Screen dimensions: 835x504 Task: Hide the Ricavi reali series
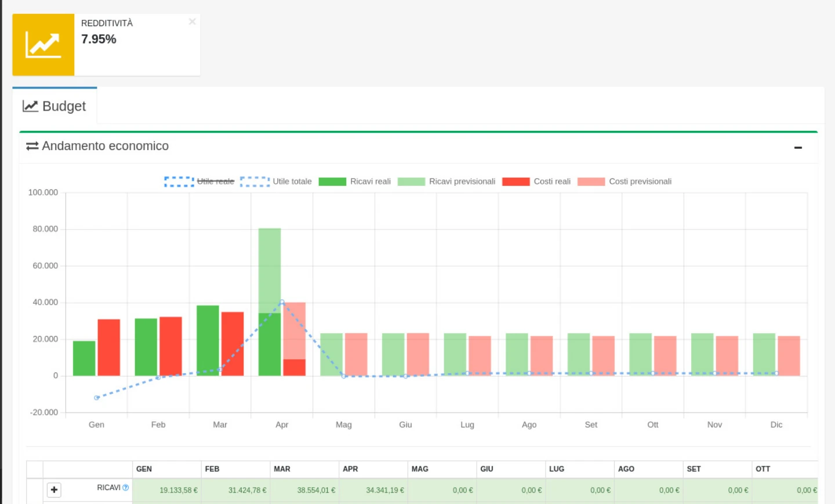coord(355,181)
